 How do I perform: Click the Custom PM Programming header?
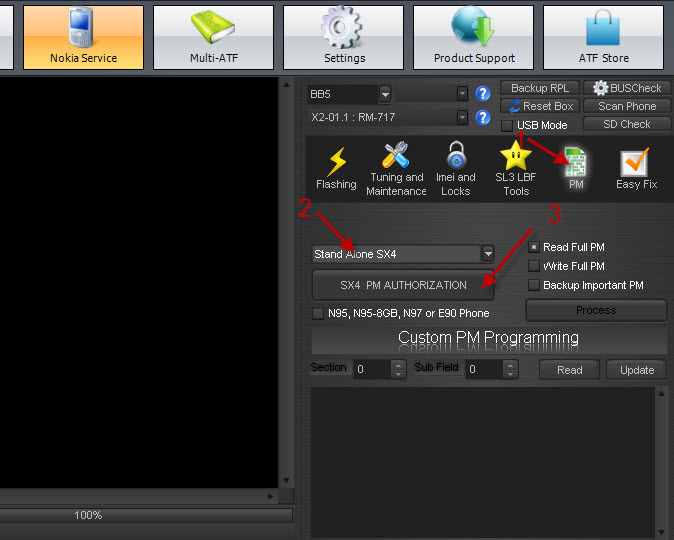489,340
